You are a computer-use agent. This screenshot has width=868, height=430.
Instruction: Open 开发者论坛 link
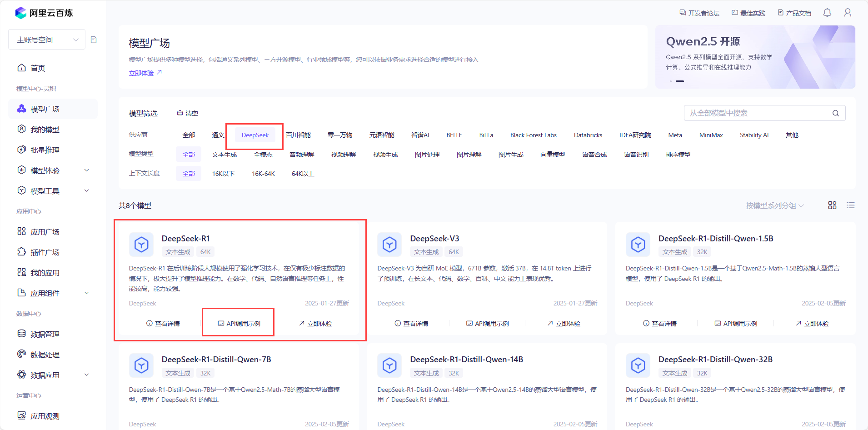click(x=699, y=13)
